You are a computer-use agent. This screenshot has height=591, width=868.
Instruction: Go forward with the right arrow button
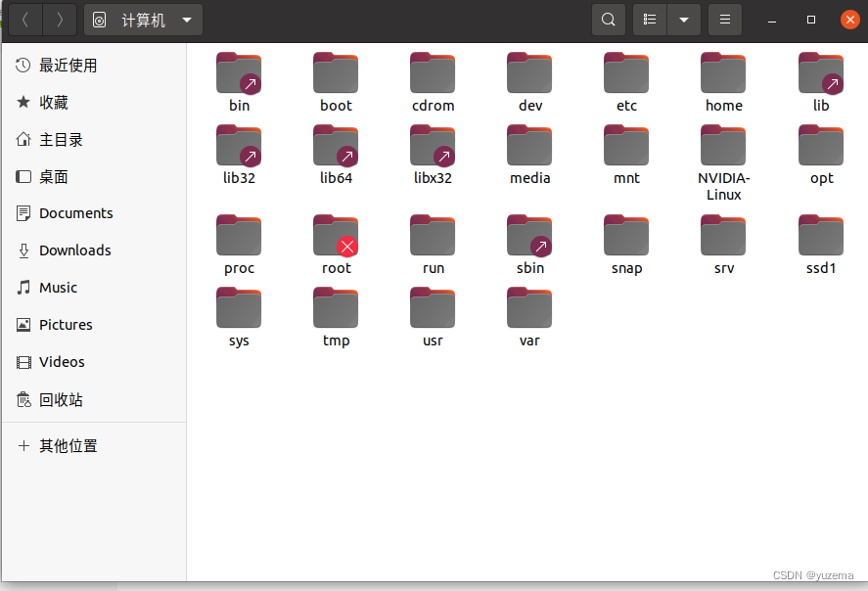tap(60, 20)
